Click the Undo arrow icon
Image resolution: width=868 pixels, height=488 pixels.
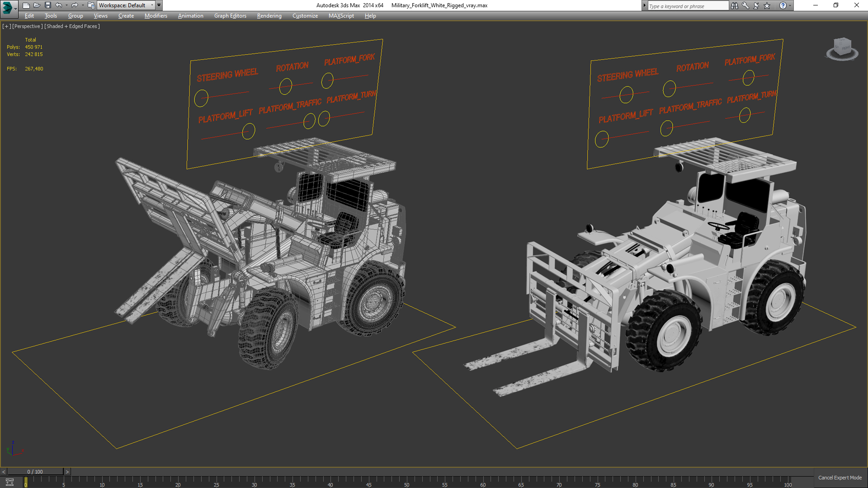tap(59, 5)
